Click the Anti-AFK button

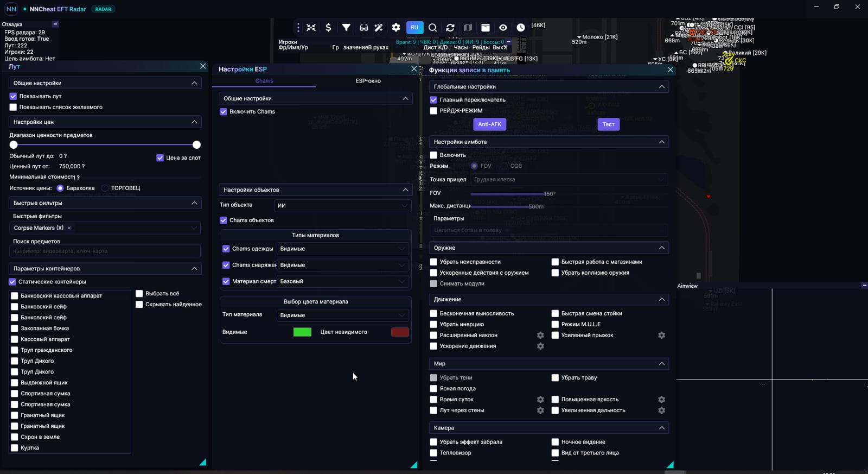[x=489, y=124]
